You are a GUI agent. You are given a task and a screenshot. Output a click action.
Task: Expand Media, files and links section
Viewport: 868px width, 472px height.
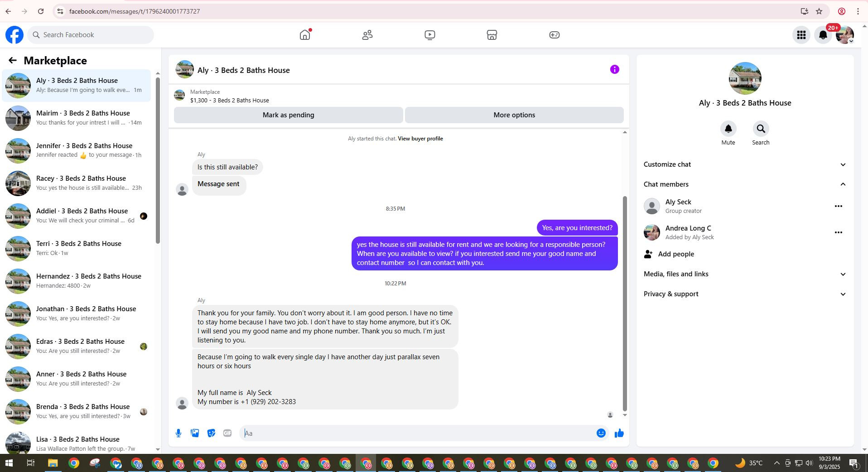(745, 274)
